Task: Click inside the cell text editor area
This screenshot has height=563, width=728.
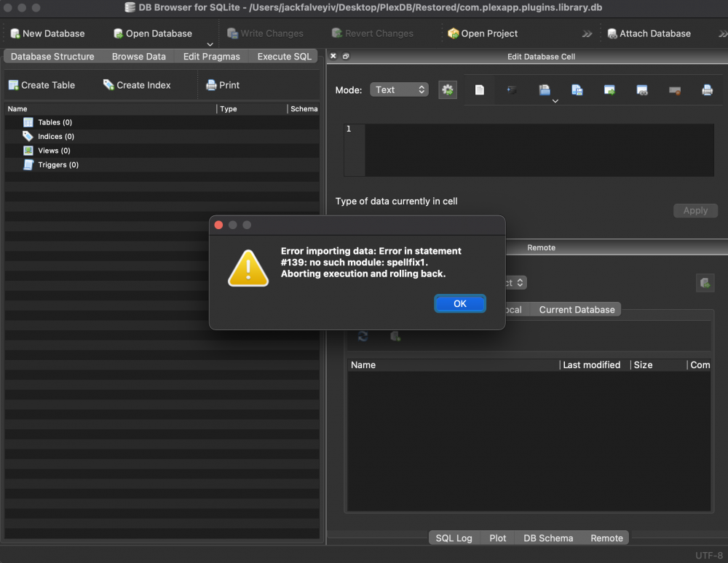Action: [539, 150]
